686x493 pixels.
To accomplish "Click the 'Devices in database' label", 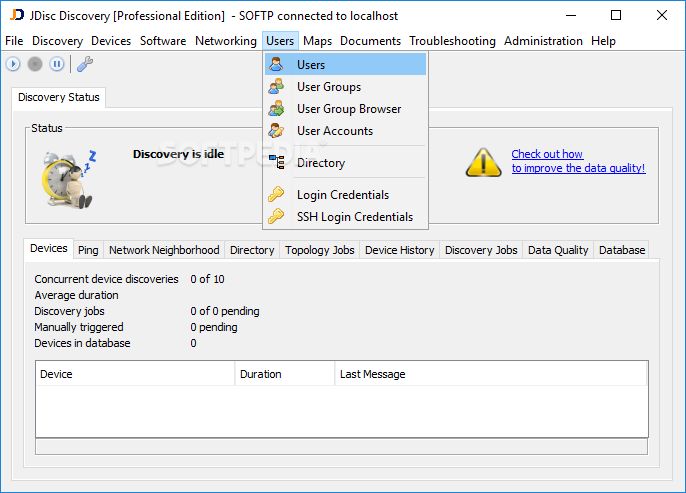I will (x=82, y=343).
